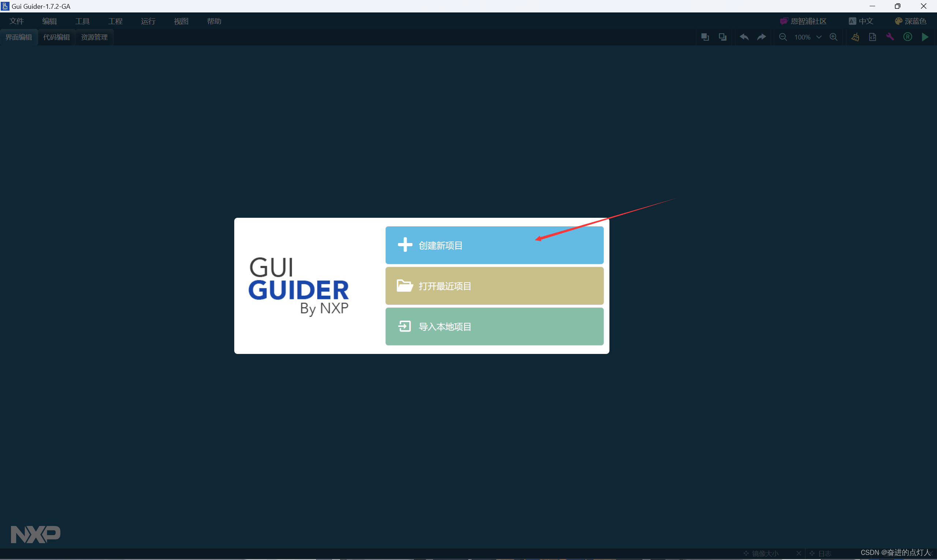Click the 创建新项目 button
937x560 pixels.
coord(494,245)
